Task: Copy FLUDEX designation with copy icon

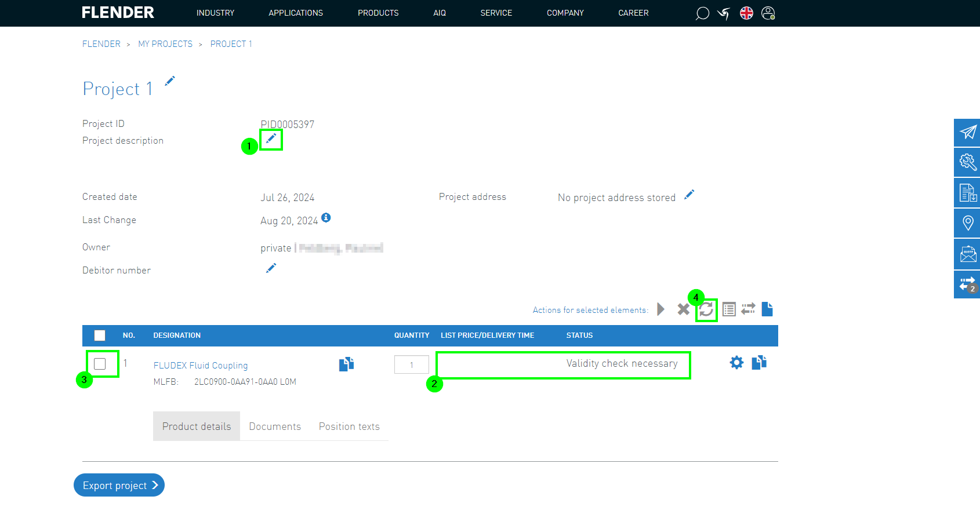Action: tap(346, 364)
